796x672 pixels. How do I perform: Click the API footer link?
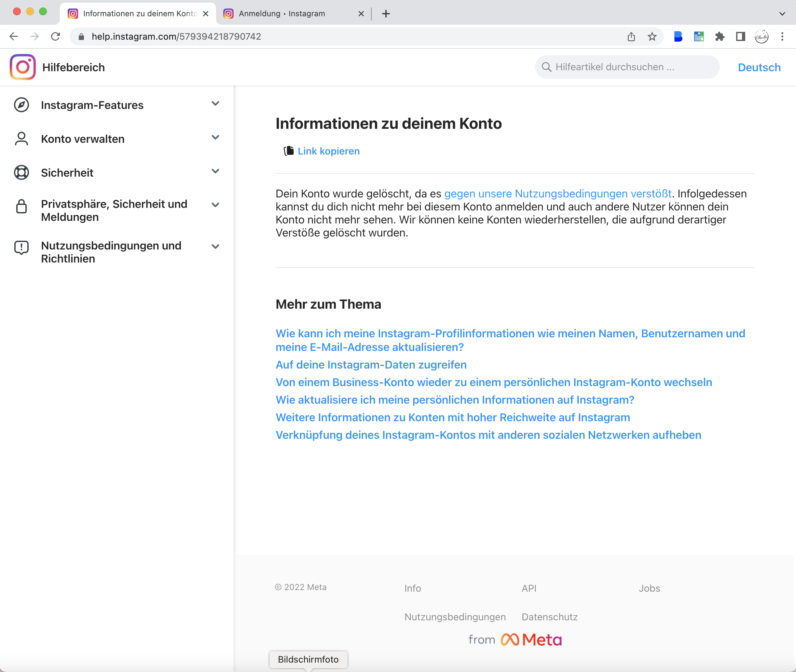(x=529, y=588)
